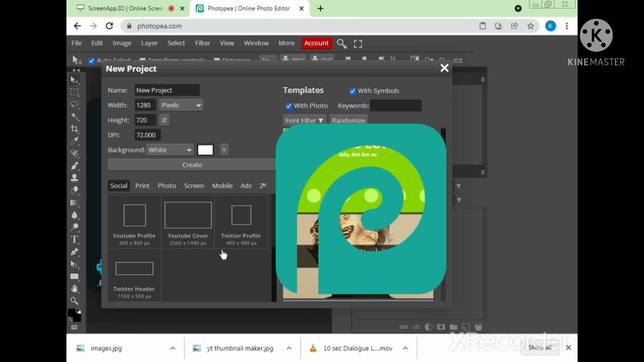644x362 pixels.
Task: Open the Font Filter dropdown
Action: coord(304,121)
